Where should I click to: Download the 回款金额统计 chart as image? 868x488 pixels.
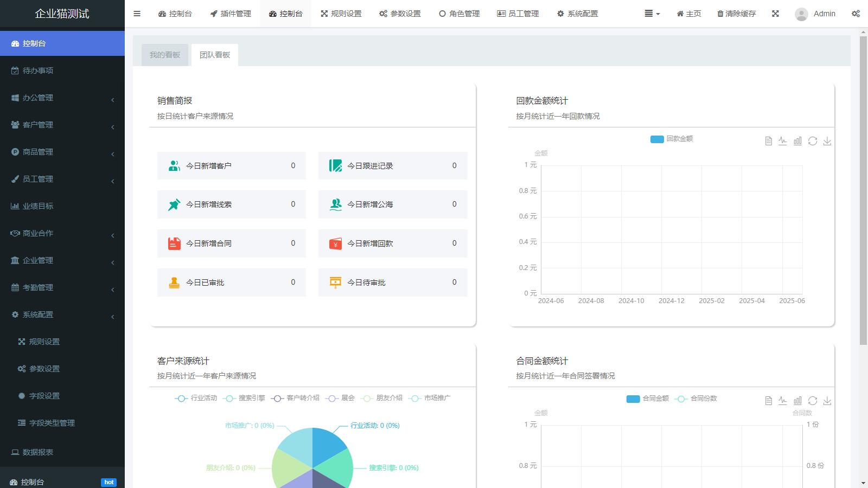click(x=827, y=141)
